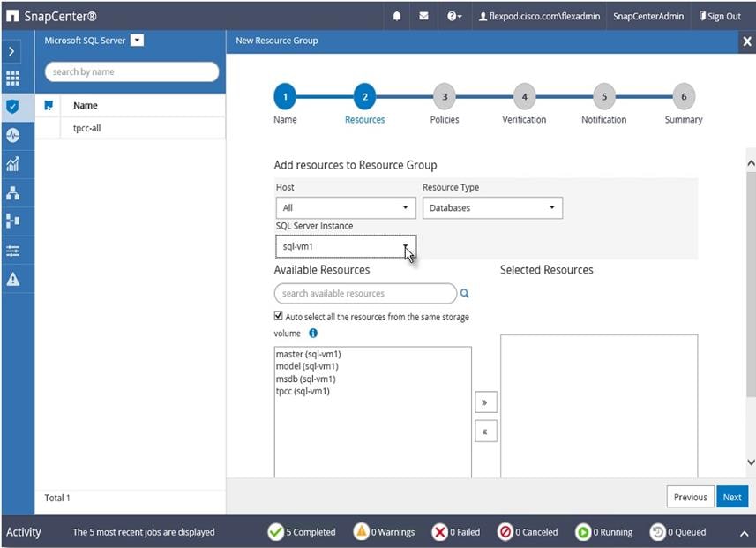Open the SQL Server Instance dropdown
The image size is (756, 548).
click(346, 246)
